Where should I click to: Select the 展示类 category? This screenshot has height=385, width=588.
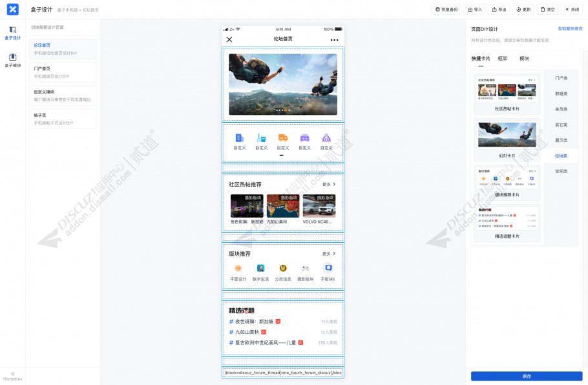561,140
